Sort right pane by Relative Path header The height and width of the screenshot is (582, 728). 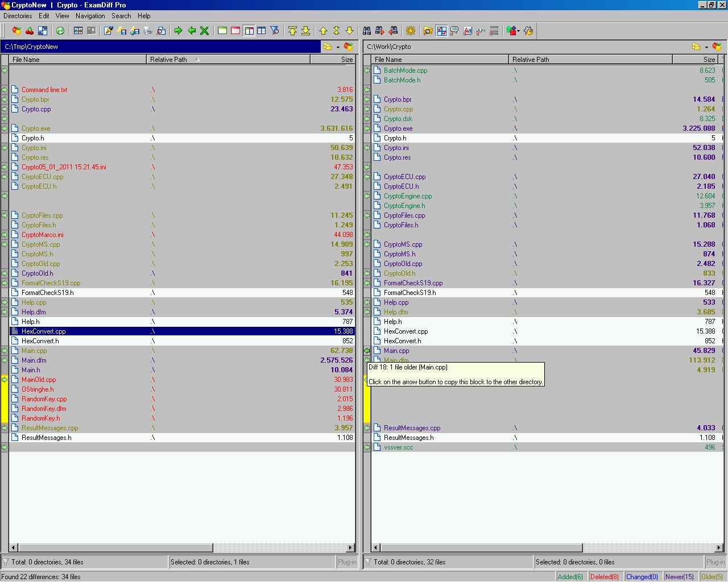tap(591, 59)
